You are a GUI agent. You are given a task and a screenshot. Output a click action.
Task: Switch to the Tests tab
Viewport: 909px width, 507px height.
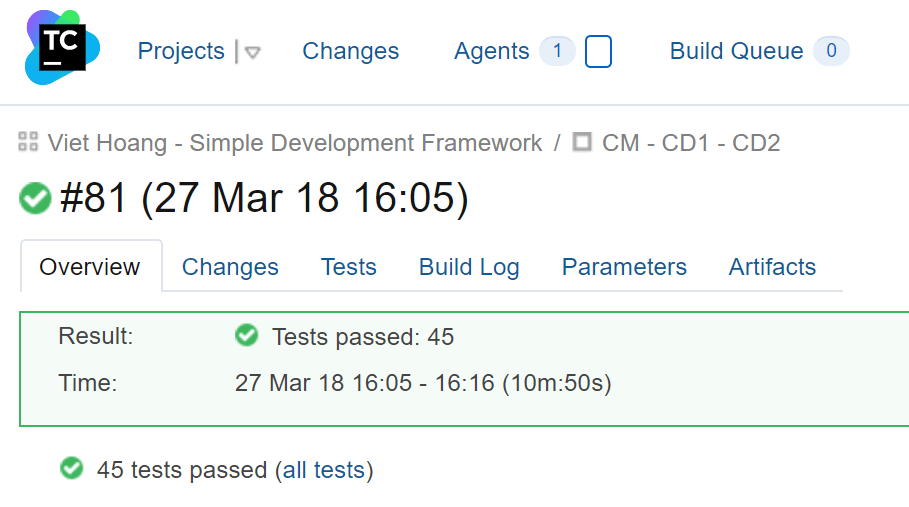[x=348, y=267]
